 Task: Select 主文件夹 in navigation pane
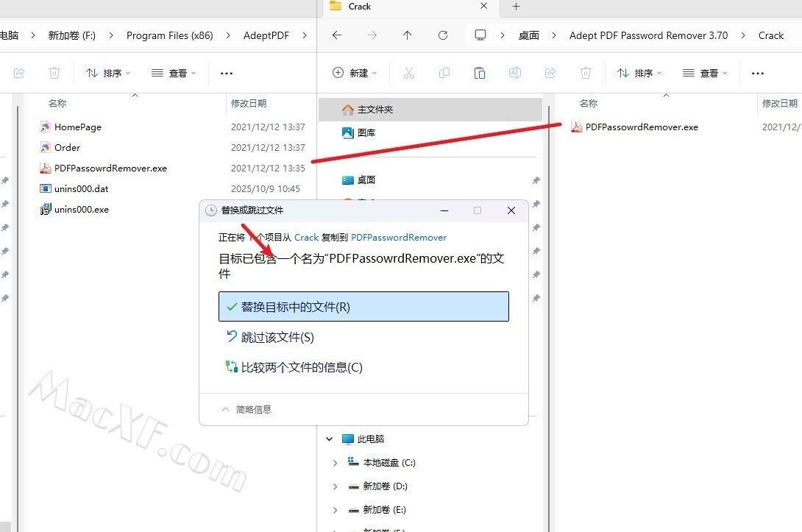click(375, 110)
